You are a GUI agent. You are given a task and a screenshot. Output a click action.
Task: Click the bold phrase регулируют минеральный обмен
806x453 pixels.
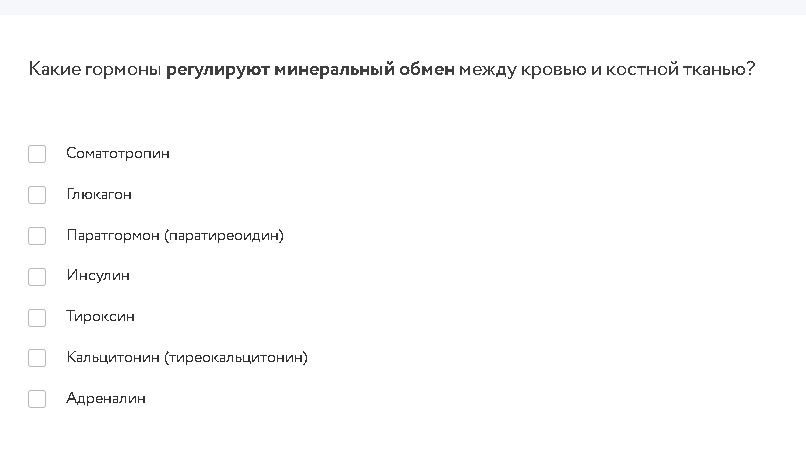tap(310, 69)
